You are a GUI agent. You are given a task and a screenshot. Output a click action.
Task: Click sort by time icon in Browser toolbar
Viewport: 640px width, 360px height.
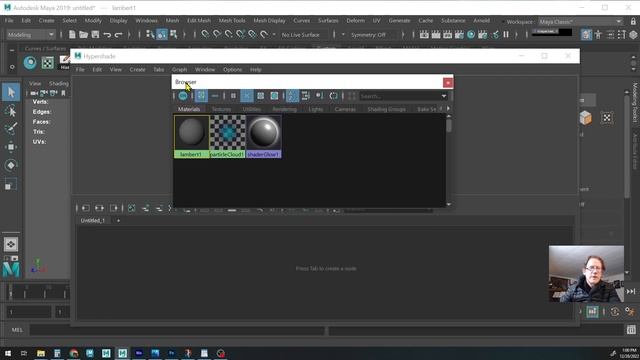pyautogui.click(x=319, y=96)
